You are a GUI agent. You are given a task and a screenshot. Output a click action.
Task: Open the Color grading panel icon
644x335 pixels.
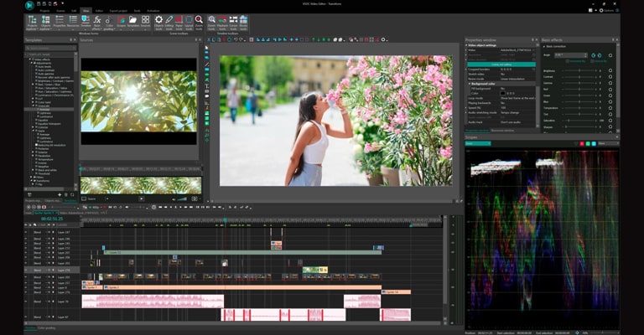pyautogui.click(x=109, y=20)
